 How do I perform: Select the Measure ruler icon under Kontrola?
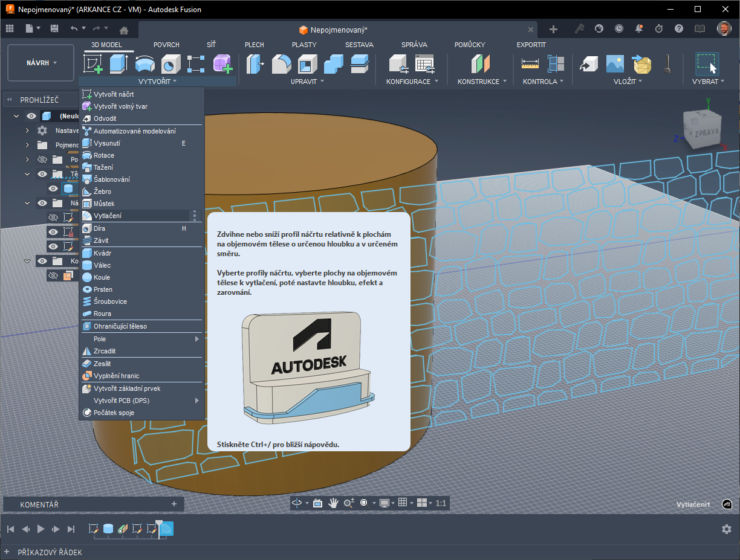coord(530,63)
